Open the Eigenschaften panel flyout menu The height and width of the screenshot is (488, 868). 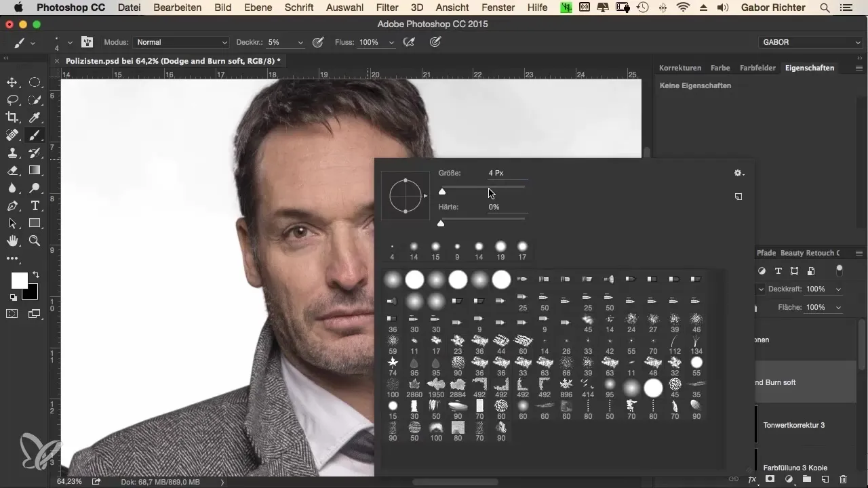pyautogui.click(x=859, y=68)
